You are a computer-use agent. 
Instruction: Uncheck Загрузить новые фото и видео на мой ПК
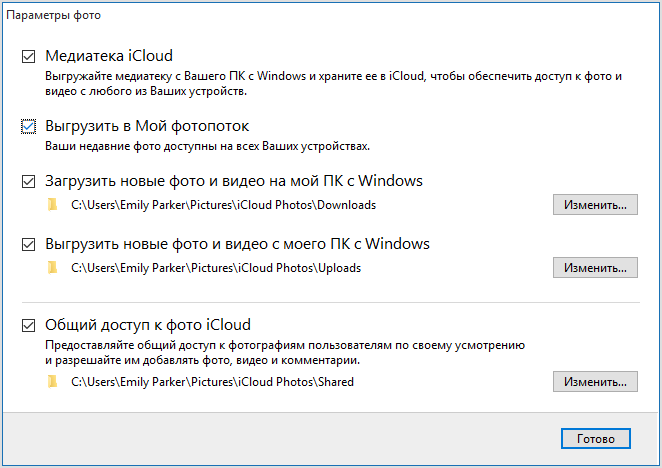point(28,182)
